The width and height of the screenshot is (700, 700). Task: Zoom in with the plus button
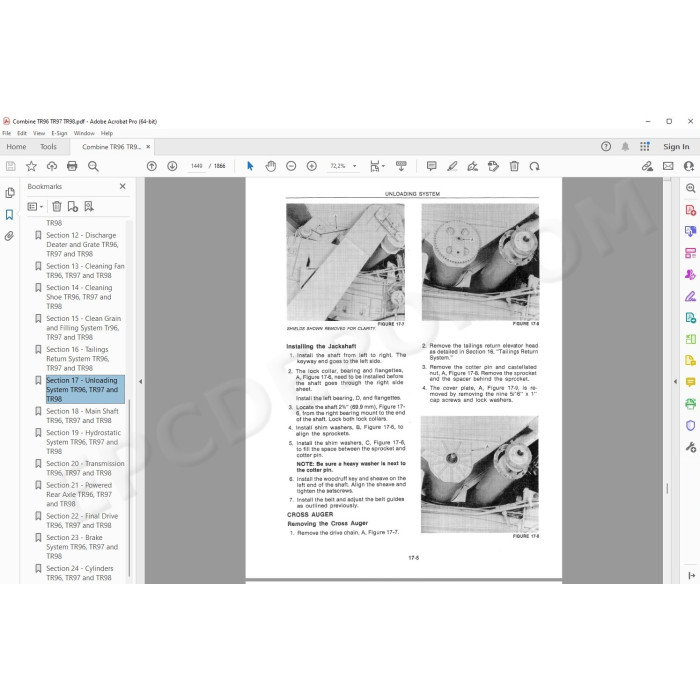coord(312,167)
